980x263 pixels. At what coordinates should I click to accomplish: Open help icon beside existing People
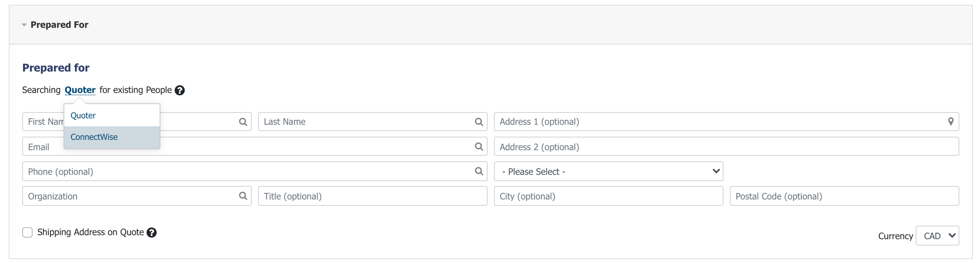pyautogui.click(x=180, y=90)
